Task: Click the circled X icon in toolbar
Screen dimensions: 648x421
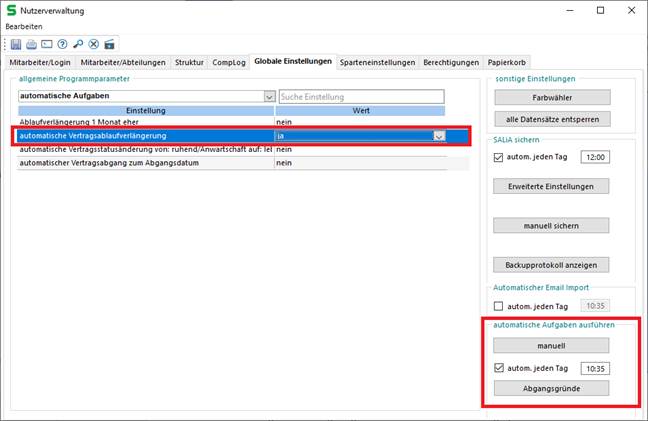Action: 93,44
